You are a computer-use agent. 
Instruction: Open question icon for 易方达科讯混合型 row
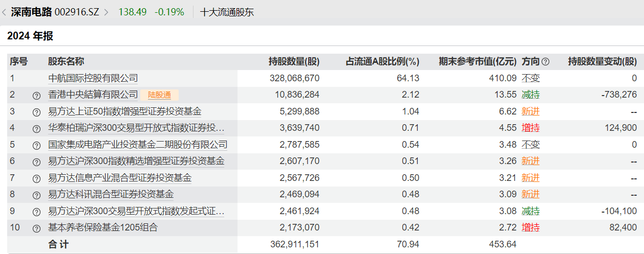[36, 195]
